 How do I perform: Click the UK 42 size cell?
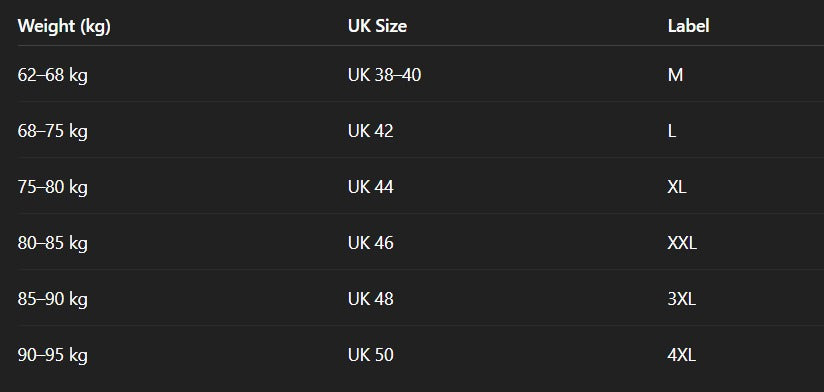pos(370,131)
